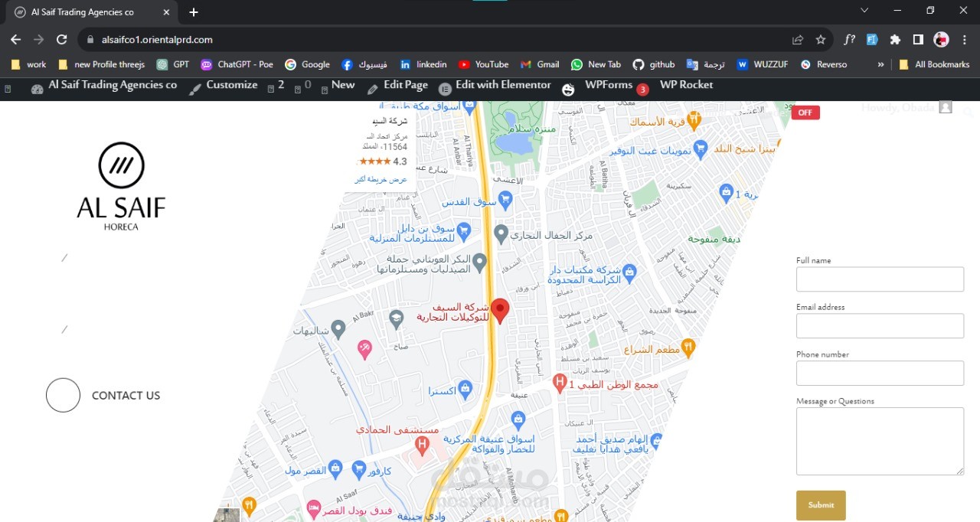View site information lock icon
Viewport: 980px width, 522px height.
click(x=90, y=40)
